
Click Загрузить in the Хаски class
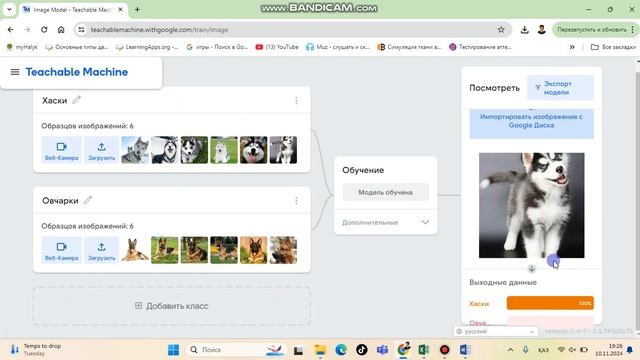101,150
